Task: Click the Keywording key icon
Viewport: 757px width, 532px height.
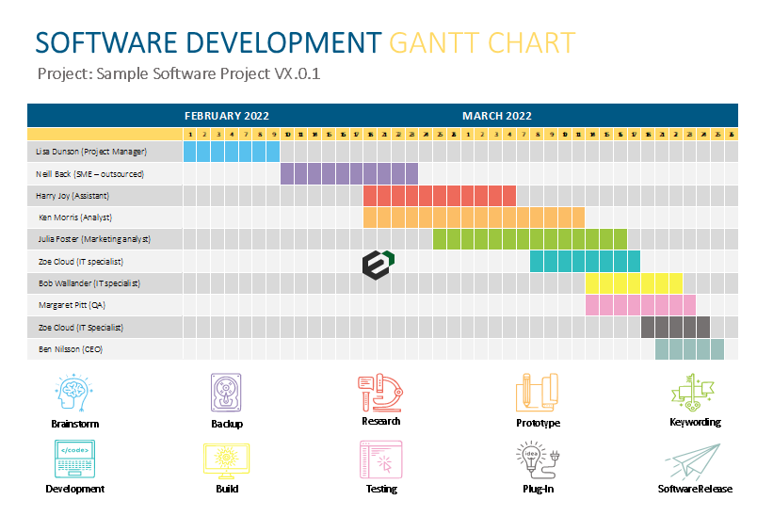Action: pos(695,392)
